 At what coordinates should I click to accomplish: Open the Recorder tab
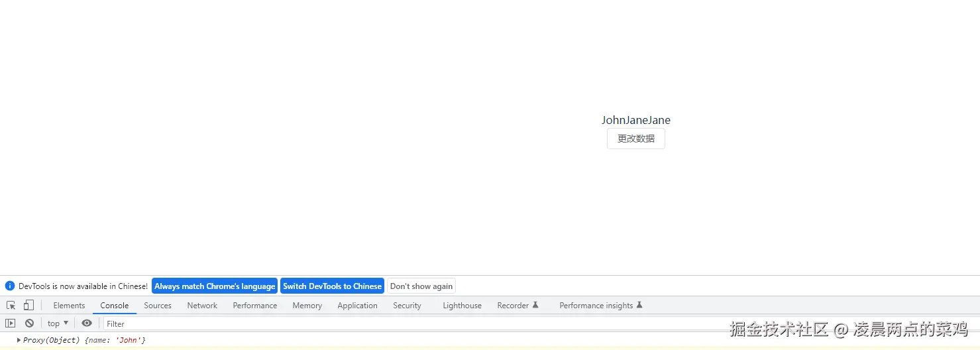coord(517,306)
